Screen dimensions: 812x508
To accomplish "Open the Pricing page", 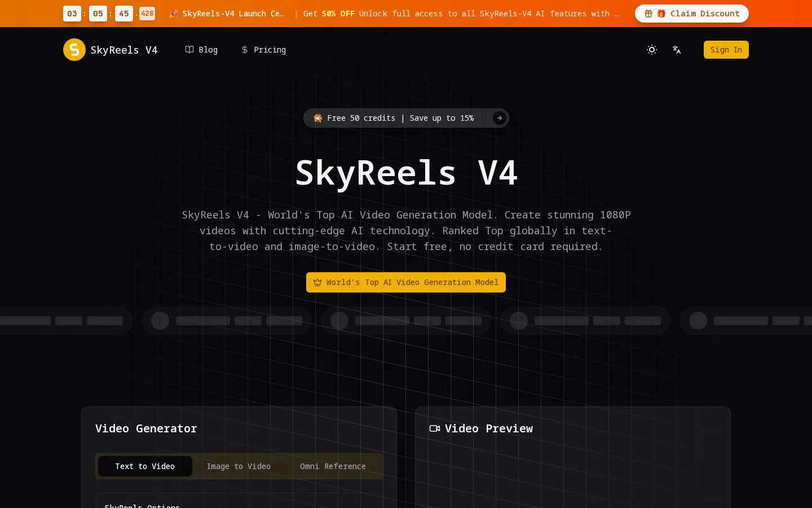I will (263, 50).
